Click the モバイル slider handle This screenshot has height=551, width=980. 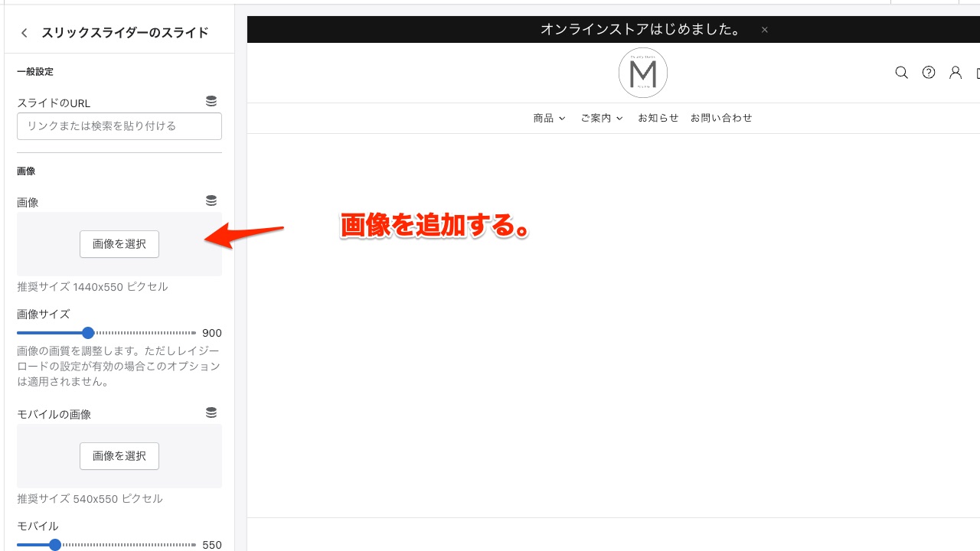[x=54, y=545]
